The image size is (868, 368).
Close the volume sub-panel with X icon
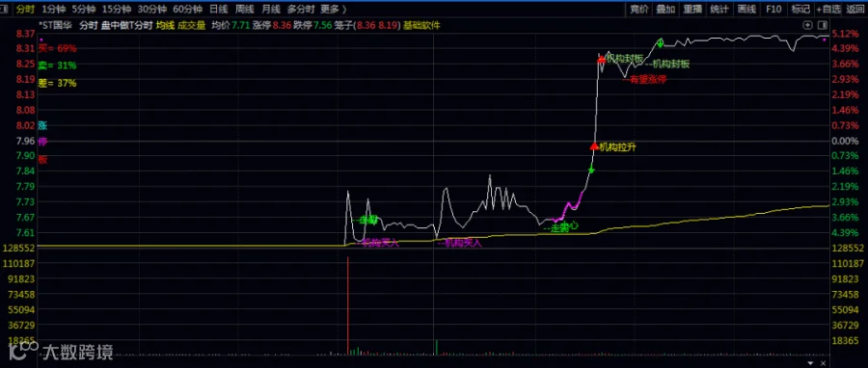click(x=824, y=363)
